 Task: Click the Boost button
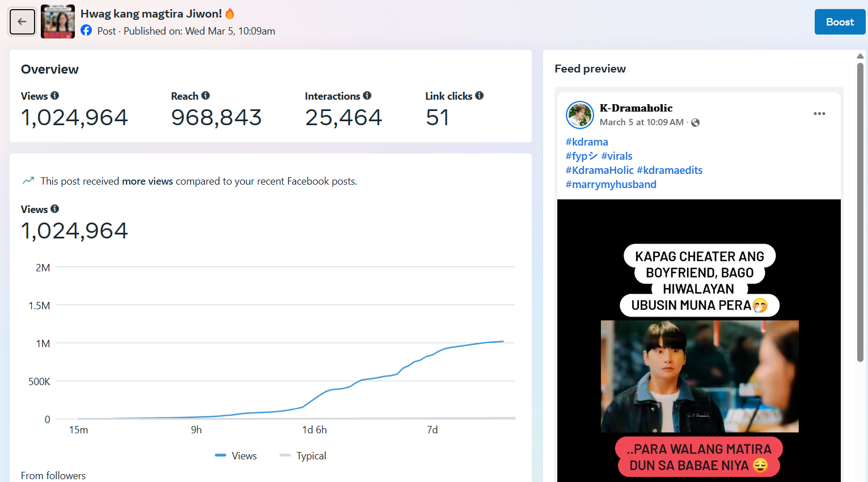coord(840,22)
